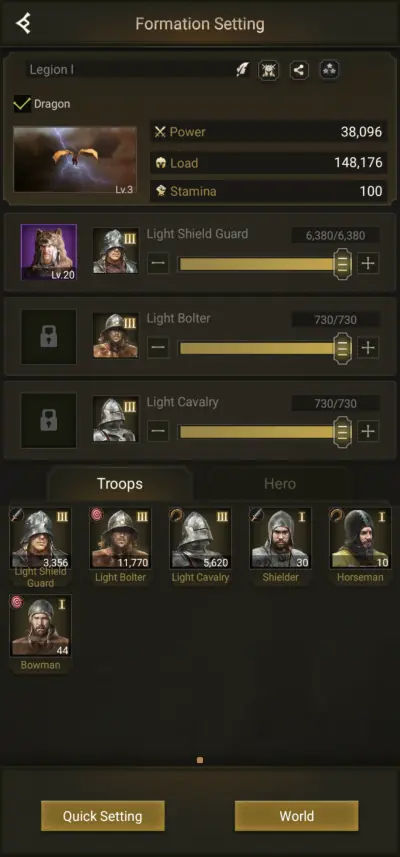Open the three-dots formation icon
This screenshot has width=400, height=857.
tap(330, 70)
